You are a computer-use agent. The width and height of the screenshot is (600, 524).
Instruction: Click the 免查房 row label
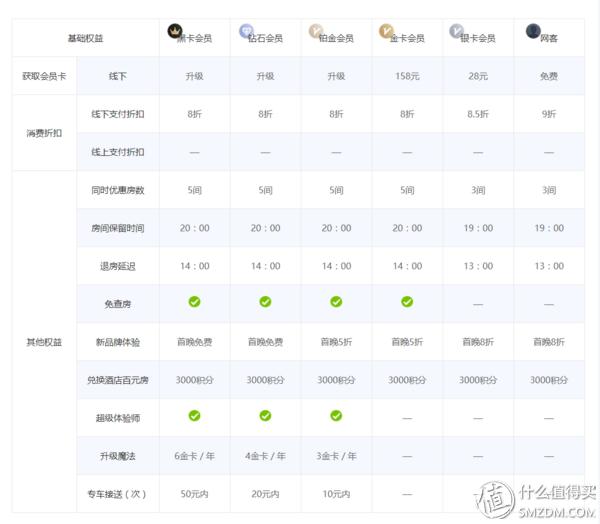click(x=117, y=304)
